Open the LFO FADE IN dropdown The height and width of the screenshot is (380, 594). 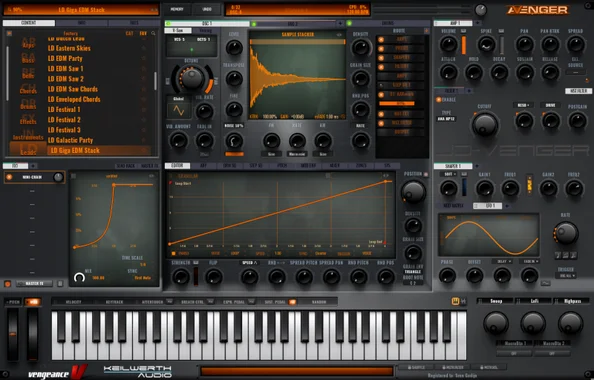pyautogui.click(x=530, y=261)
